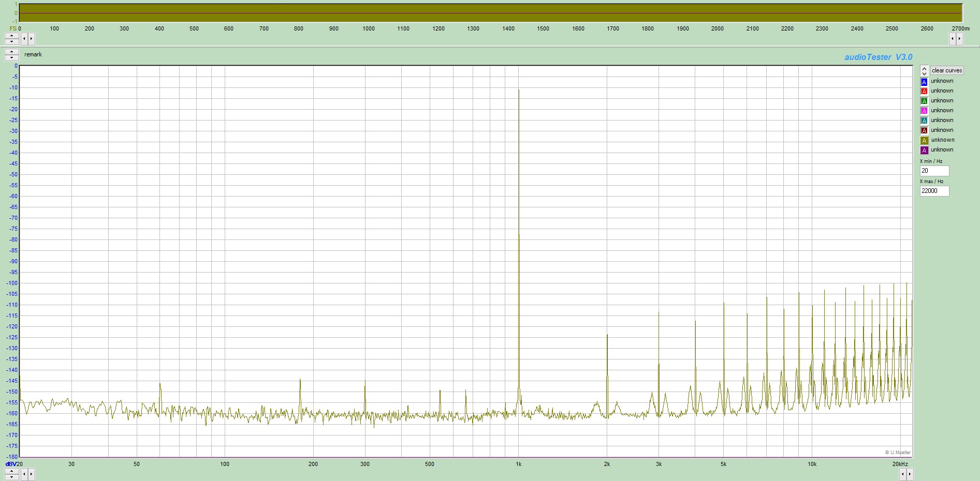Click left arrow at waveform time axis end
This screenshot has width=980, height=481.
[x=953, y=38]
